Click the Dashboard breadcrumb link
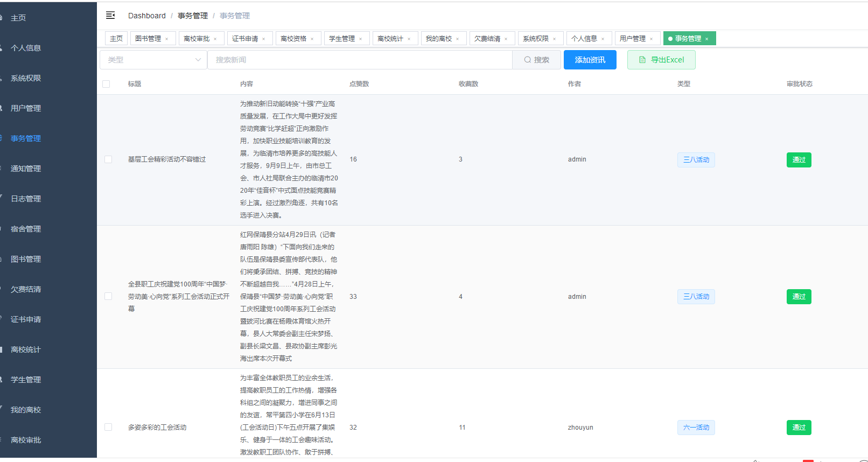The width and height of the screenshot is (868, 462). [147, 16]
